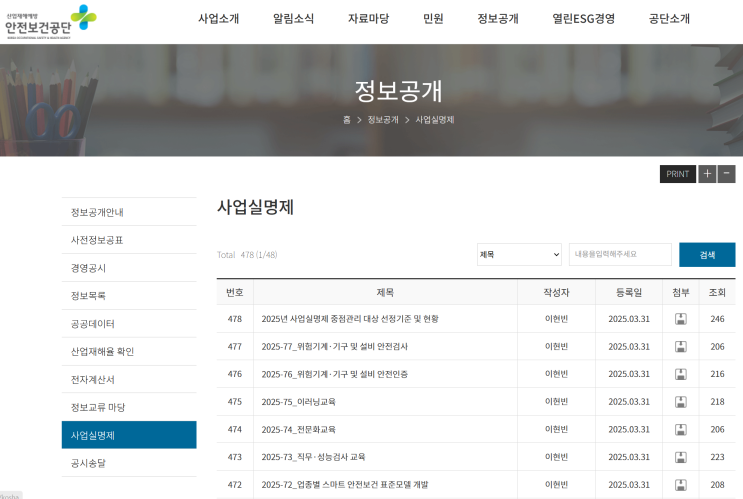
Task: Select 정보교류 마당 in the sidebar
Action: point(129,407)
